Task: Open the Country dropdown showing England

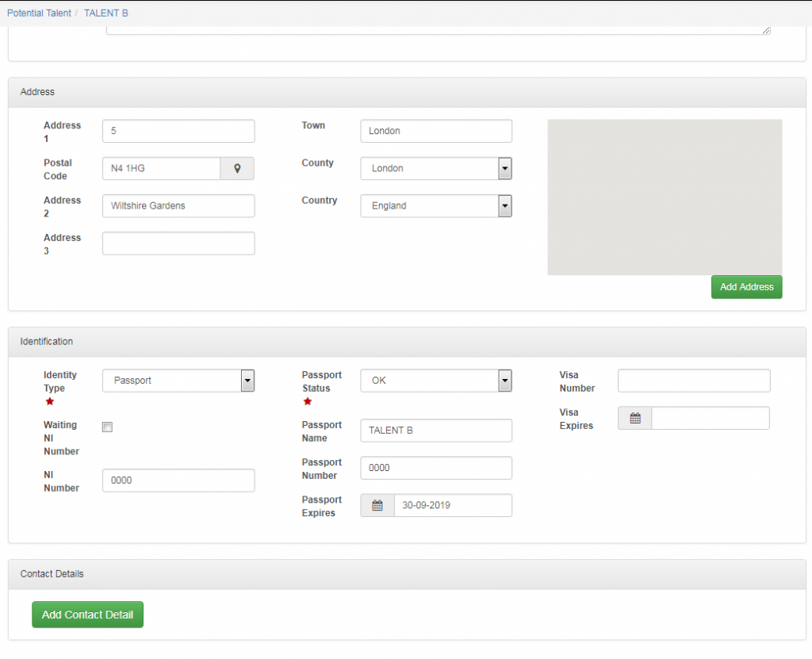Action: click(x=504, y=205)
